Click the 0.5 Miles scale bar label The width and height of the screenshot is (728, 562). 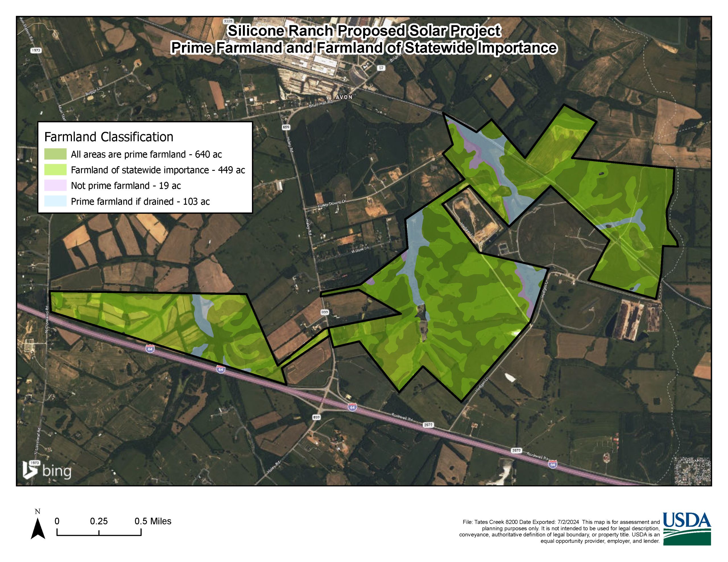[x=153, y=521]
